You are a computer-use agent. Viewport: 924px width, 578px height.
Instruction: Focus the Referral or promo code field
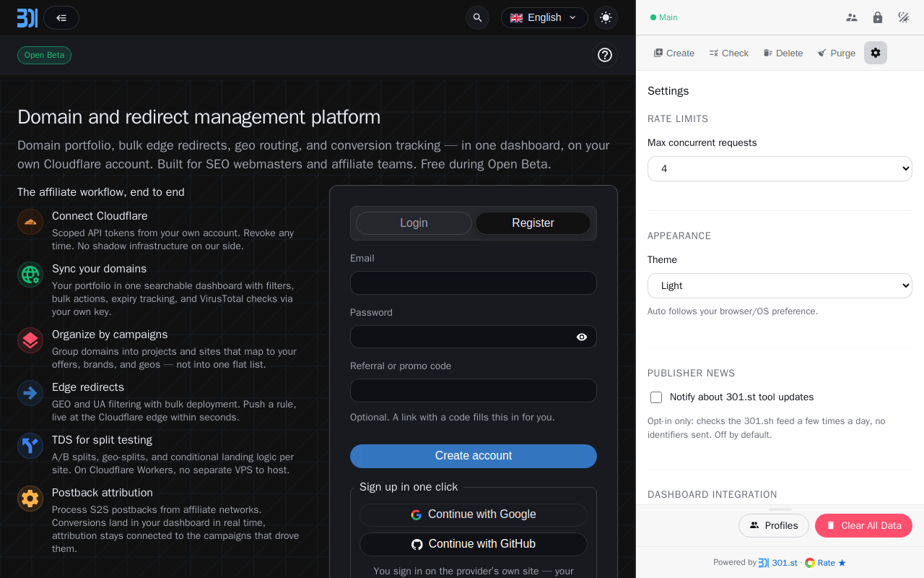coord(474,390)
